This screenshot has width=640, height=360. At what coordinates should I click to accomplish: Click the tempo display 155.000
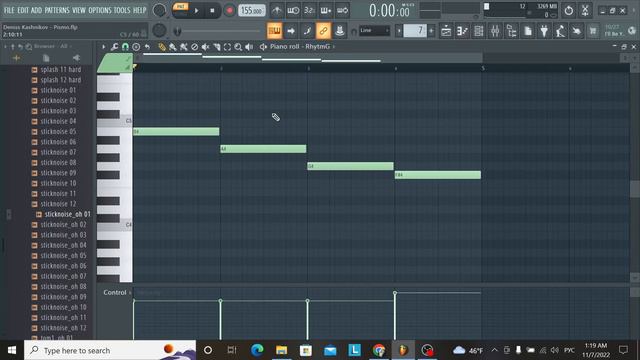(251, 11)
